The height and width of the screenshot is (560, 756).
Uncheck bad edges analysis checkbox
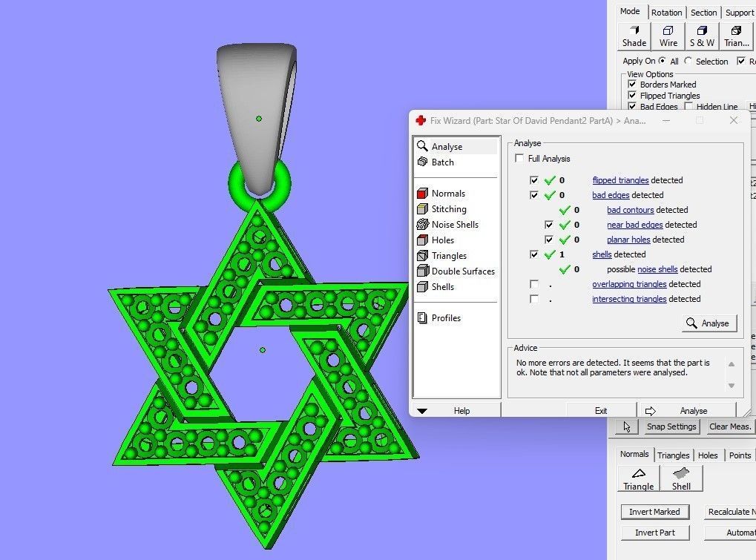click(533, 195)
